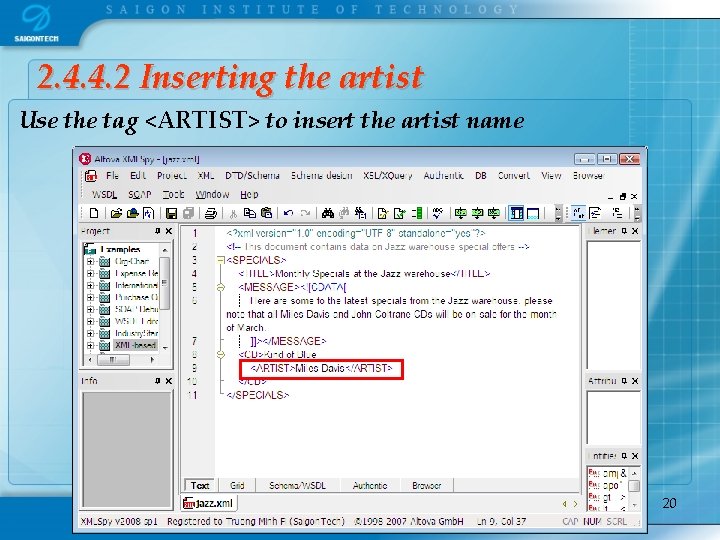Open the XSL/XQuery menu

point(388,175)
